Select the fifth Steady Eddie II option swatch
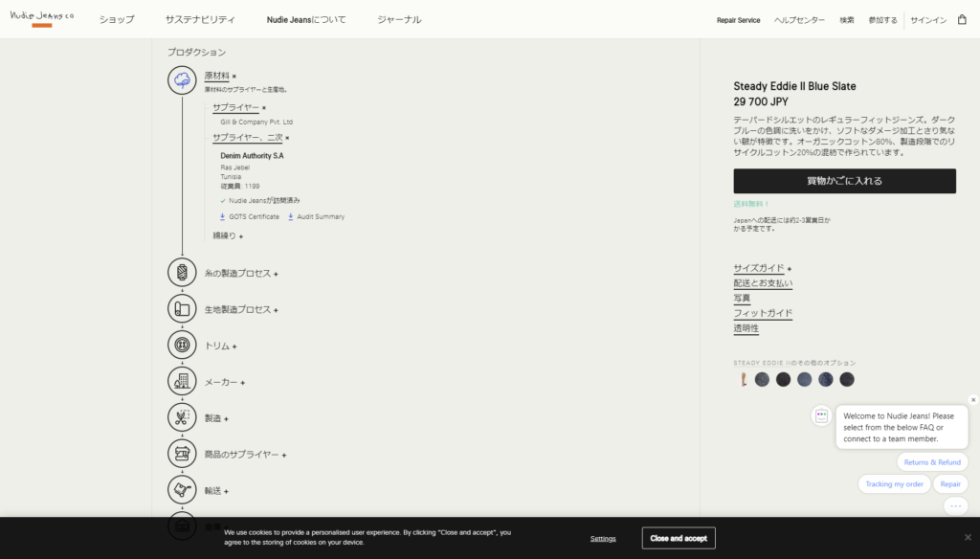Image resolution: width=980 pixels, height=559 pixels. click(826, 380)
